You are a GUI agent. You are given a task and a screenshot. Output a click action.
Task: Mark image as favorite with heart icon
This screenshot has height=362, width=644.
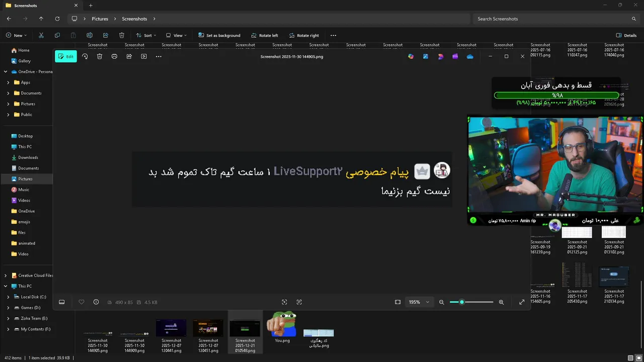coord(82,302)
